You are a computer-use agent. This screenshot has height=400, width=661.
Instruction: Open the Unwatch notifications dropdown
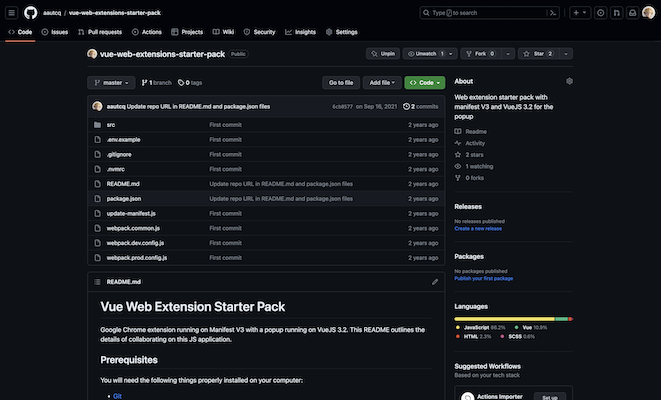430,54
